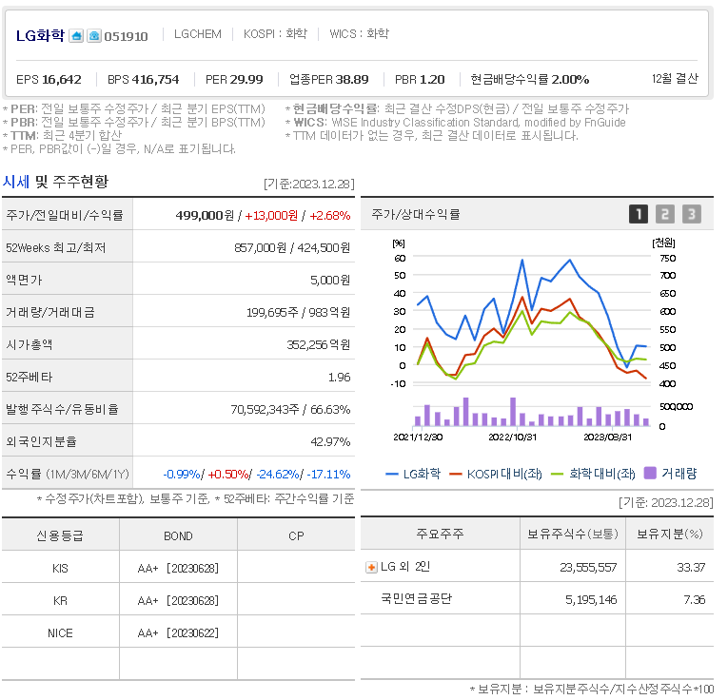
Task: Click the 시세 및 주주현황 heading
Action: click(55, 182)
